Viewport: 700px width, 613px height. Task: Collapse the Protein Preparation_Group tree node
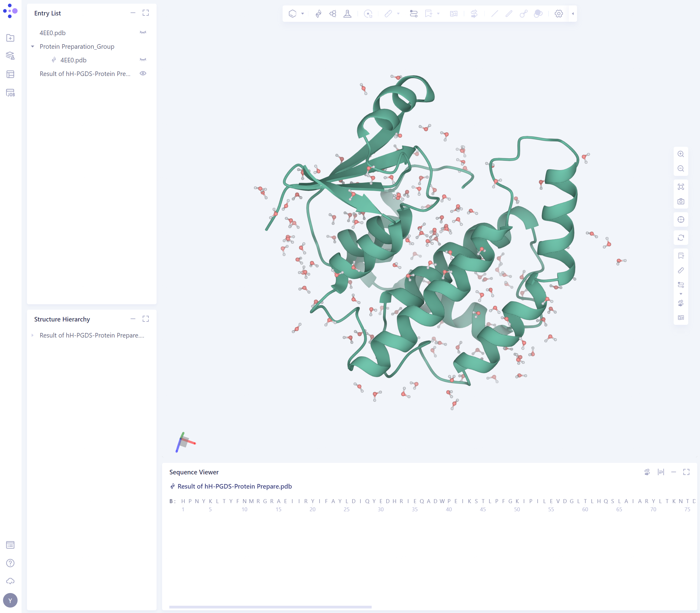tap(32, 47)
